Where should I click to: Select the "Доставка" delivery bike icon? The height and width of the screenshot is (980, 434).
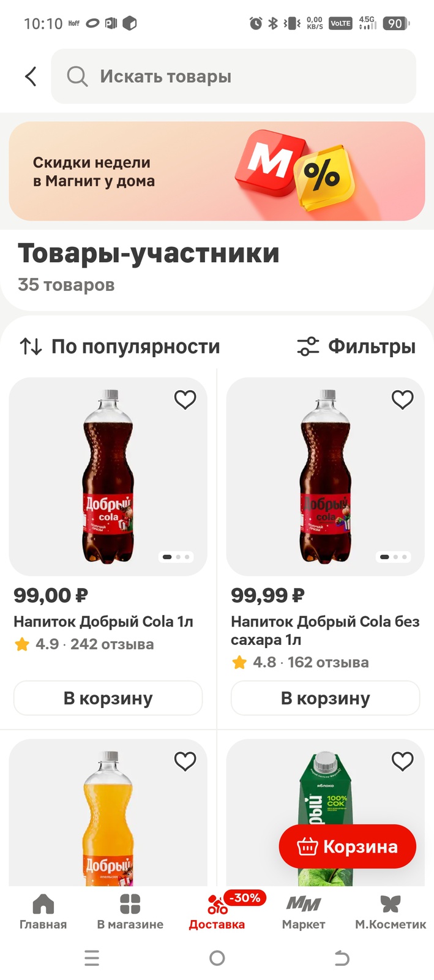point(217,905)
